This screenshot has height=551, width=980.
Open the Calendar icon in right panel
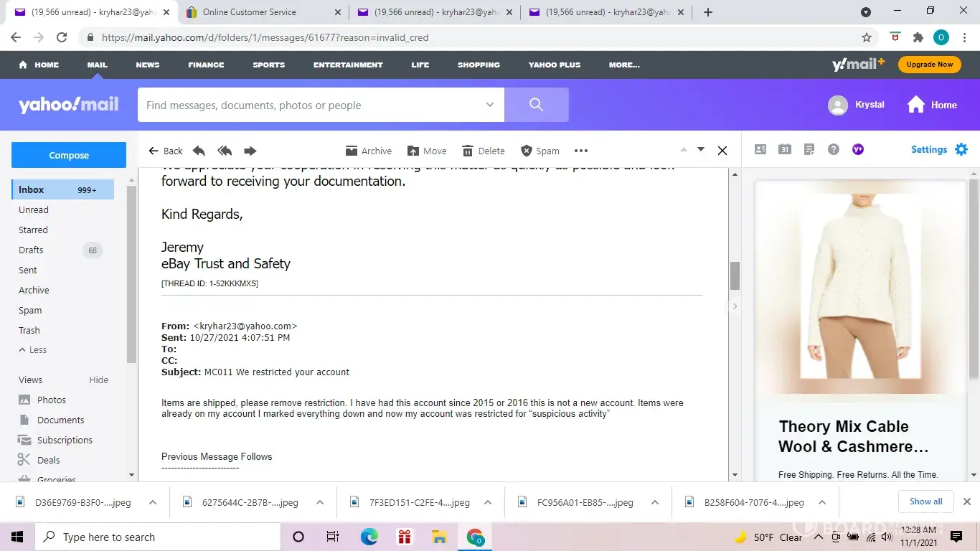(x=785, y=149)
